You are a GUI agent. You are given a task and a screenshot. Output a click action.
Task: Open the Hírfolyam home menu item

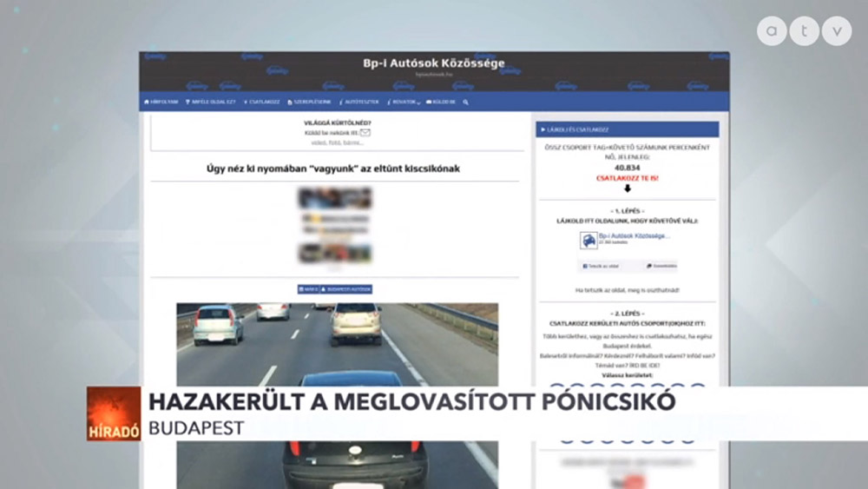coord(161,102)
